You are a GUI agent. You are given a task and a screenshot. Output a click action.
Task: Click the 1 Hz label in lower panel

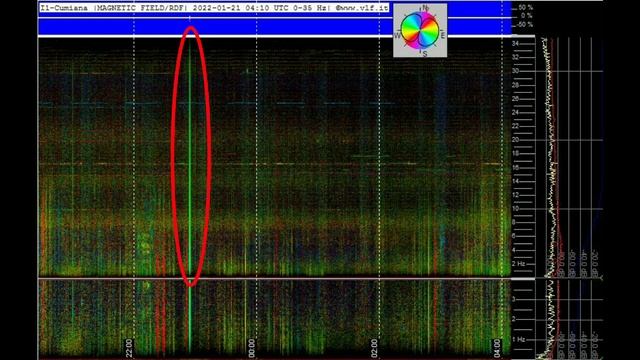(x=519, y=339)
